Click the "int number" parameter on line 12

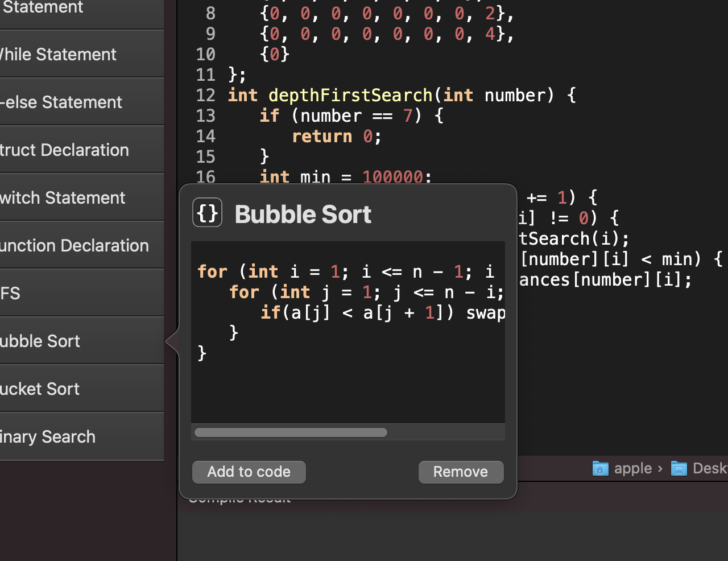coord(494,95)
